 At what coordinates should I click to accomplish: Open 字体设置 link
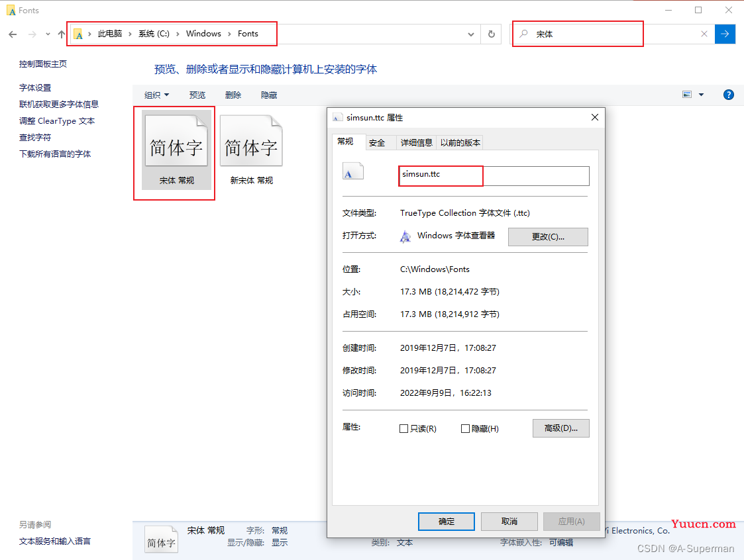pos(35,88)
